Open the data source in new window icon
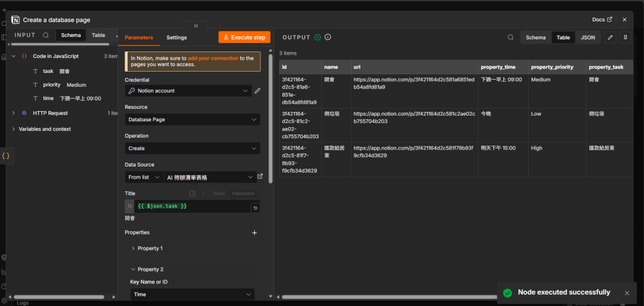The image size is (644, 306). pos(260,177)
